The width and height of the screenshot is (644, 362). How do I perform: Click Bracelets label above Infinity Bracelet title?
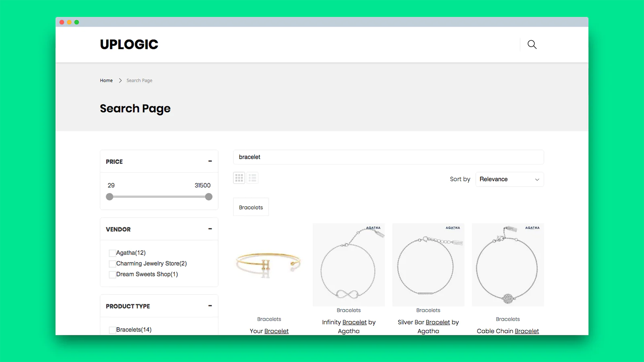349,310
